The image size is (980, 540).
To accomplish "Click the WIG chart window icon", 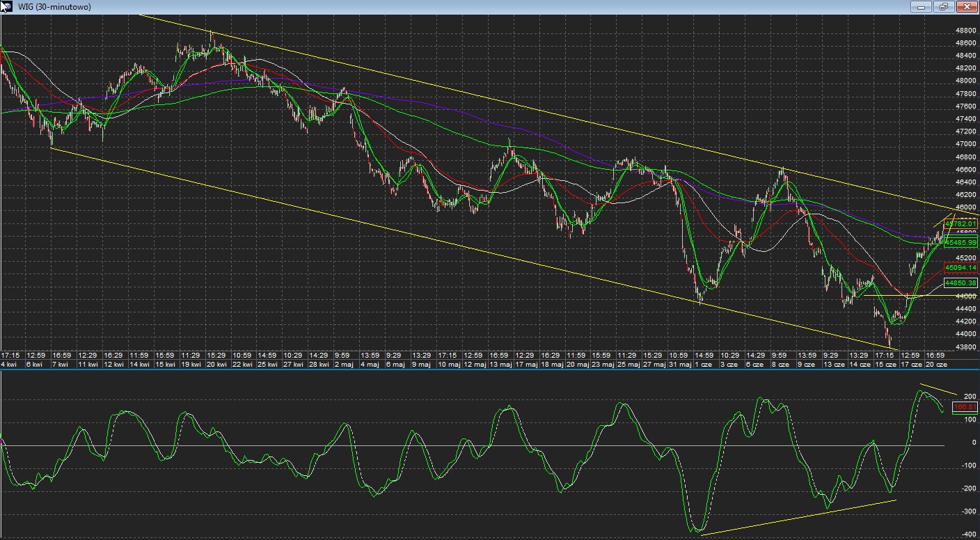I will [x=8, y=7].
